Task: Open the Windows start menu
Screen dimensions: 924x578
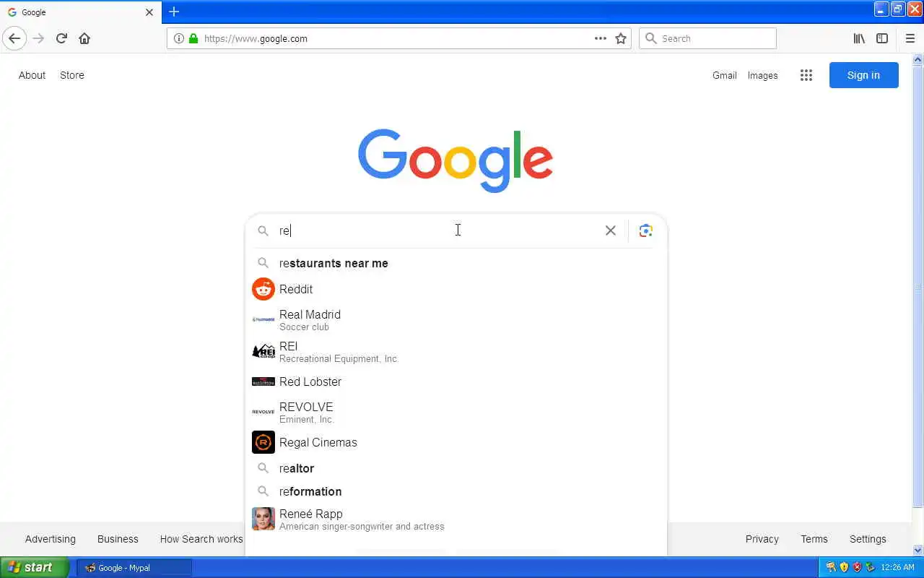Action: click(35, 567)
